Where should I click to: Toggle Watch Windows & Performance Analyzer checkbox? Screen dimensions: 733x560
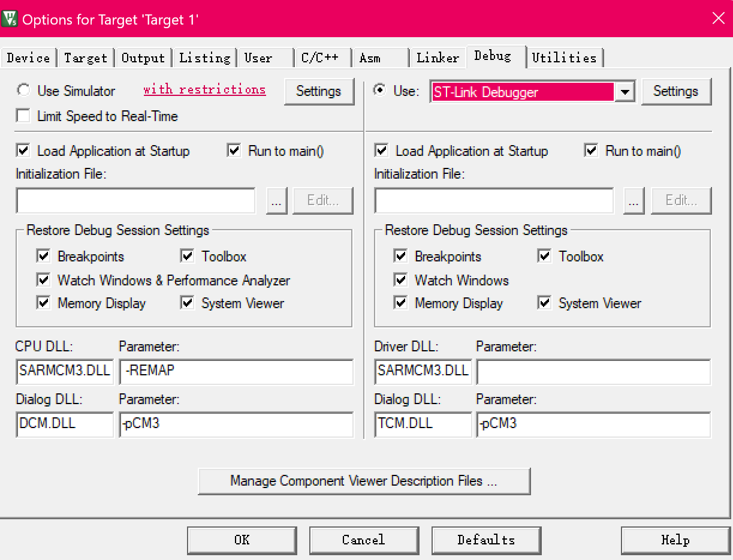coord(43,280)
